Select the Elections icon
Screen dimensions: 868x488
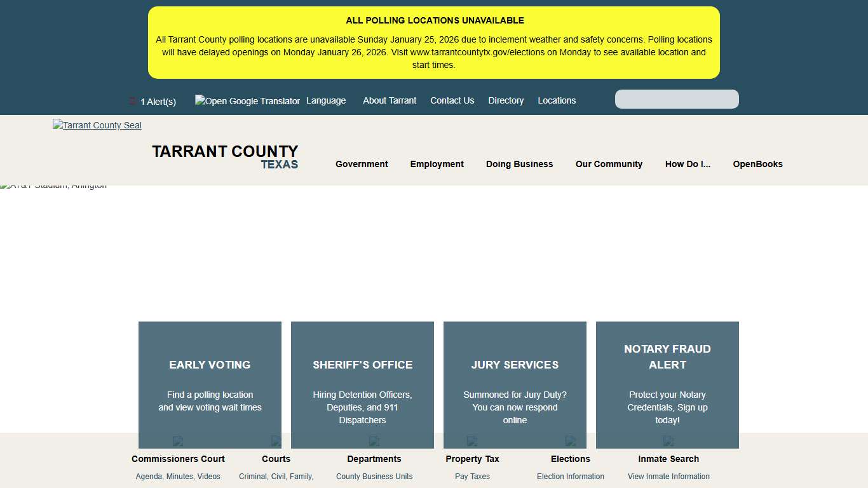pos(570,441)
